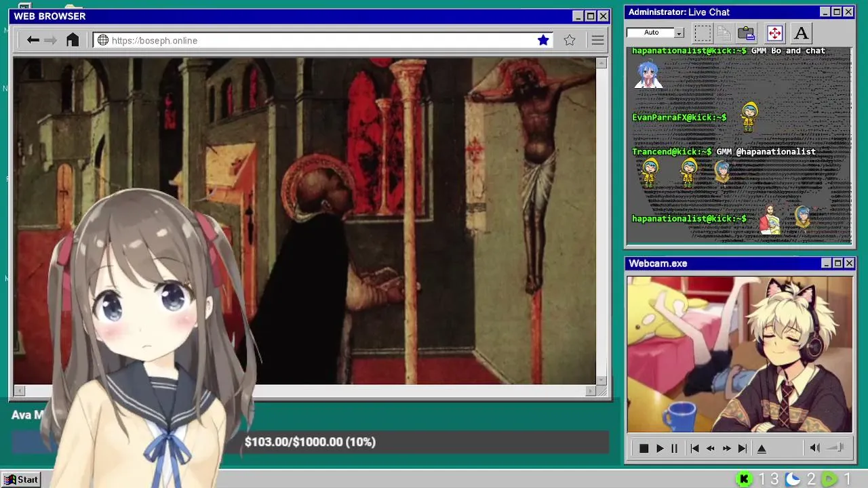Image resolution: width=868 pixels, height=488 pixels.
Task: Click the chat line 'GMM Bo and chat'
Action: 788,51
